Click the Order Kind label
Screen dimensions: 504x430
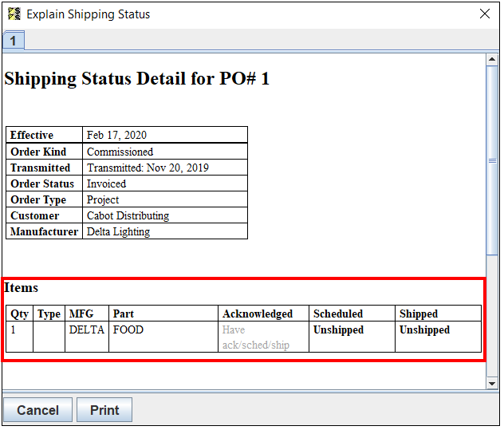click(x=38, y=152)
